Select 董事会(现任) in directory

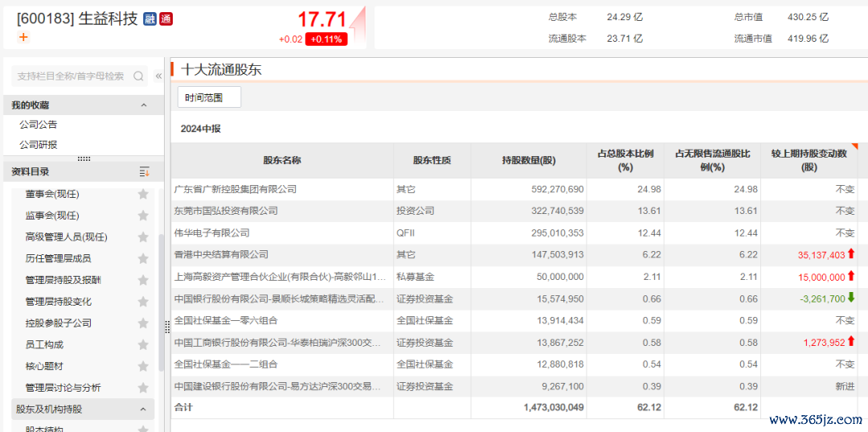[x=52, y=195]
